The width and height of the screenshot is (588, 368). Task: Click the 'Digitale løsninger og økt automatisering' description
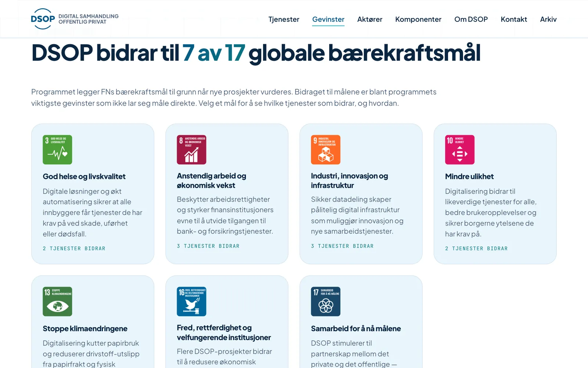point(93,213)
